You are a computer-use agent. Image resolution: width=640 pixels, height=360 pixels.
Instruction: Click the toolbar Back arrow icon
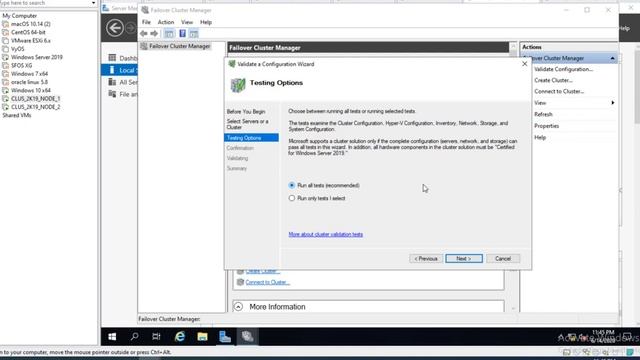[x=144, y=33]
